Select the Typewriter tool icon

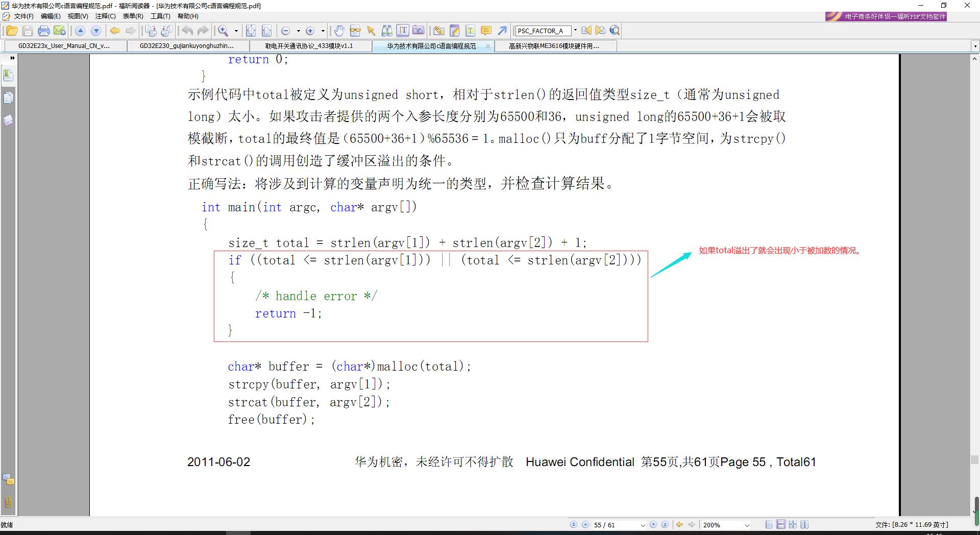(x=470, y=31)
